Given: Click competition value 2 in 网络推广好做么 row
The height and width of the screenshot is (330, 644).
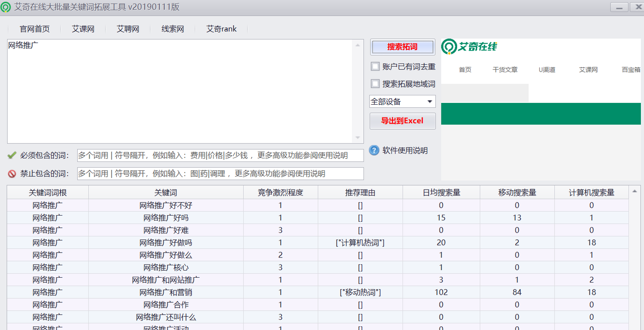Looking at the screenshot, I should (280, 255).
